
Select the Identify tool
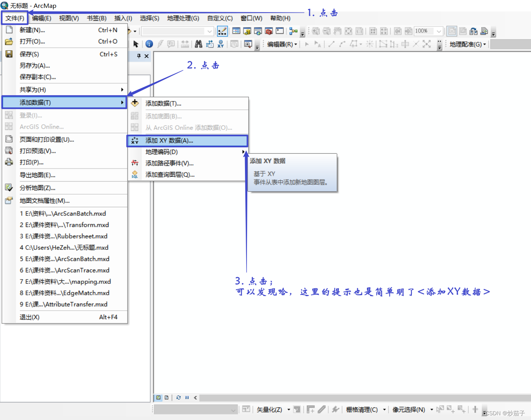tap(149, 44)
